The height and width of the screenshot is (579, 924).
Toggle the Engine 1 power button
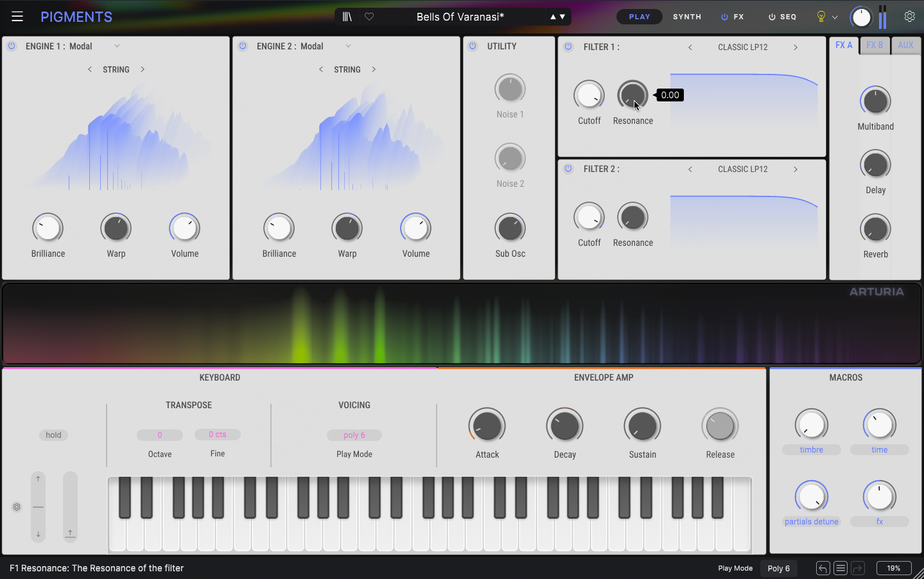12,46
